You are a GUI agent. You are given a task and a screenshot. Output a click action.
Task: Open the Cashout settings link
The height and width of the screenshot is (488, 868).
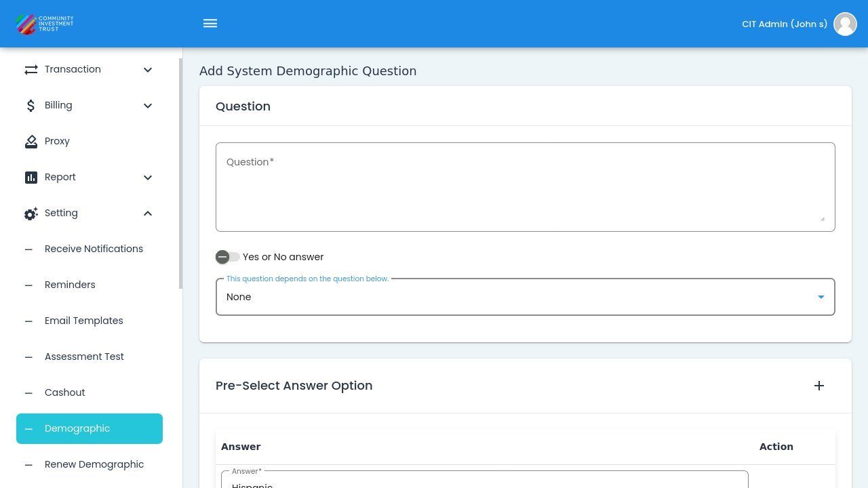coord(64,392)
